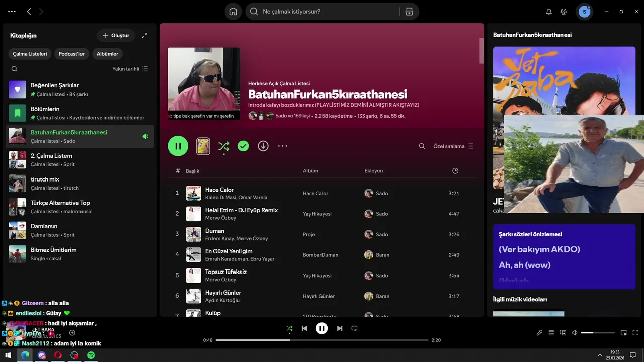Open Yakın tarihli sort dropdown
Viewport: 644px width, 362px height.
(130, 69)
